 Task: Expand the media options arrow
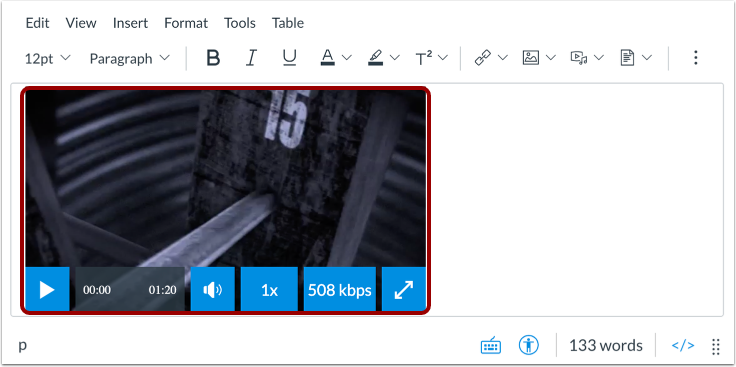click(x=599, y=58)
